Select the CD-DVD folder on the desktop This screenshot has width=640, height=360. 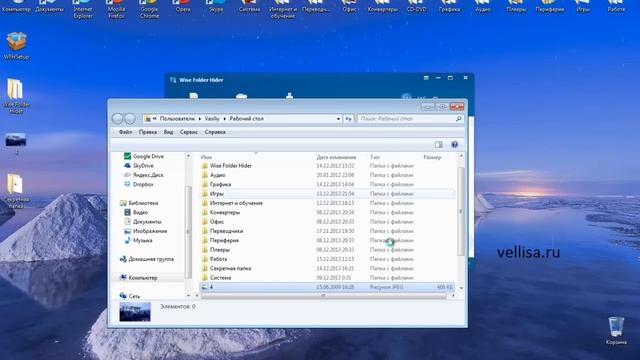tap(416, 7)
